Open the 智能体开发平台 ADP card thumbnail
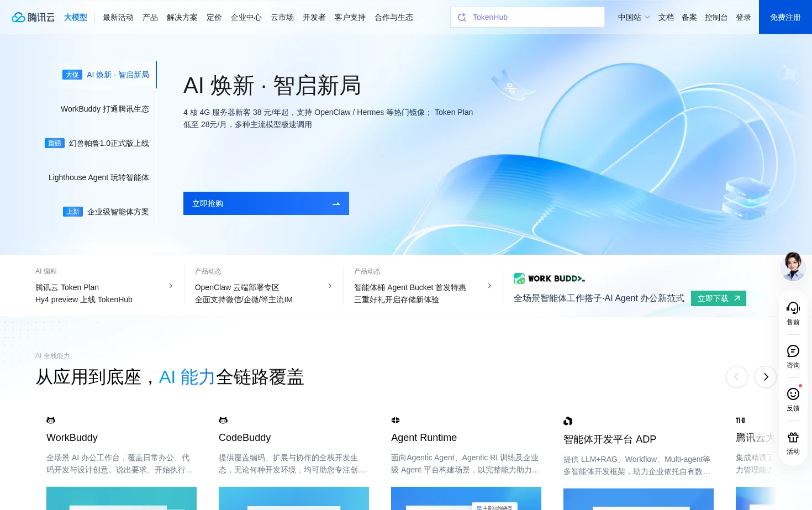This screenshot has width=812, height=510. pos(639,499)
